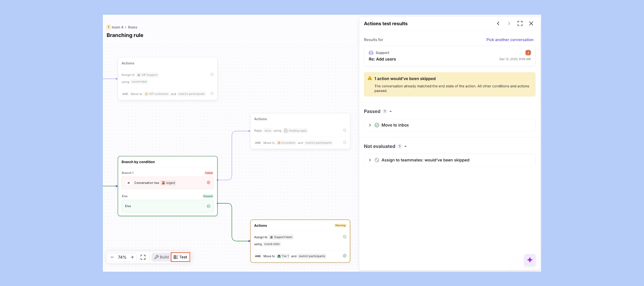Switch to Build mode
This screenshot has width=644, height=286.
[x=161, y=257]
